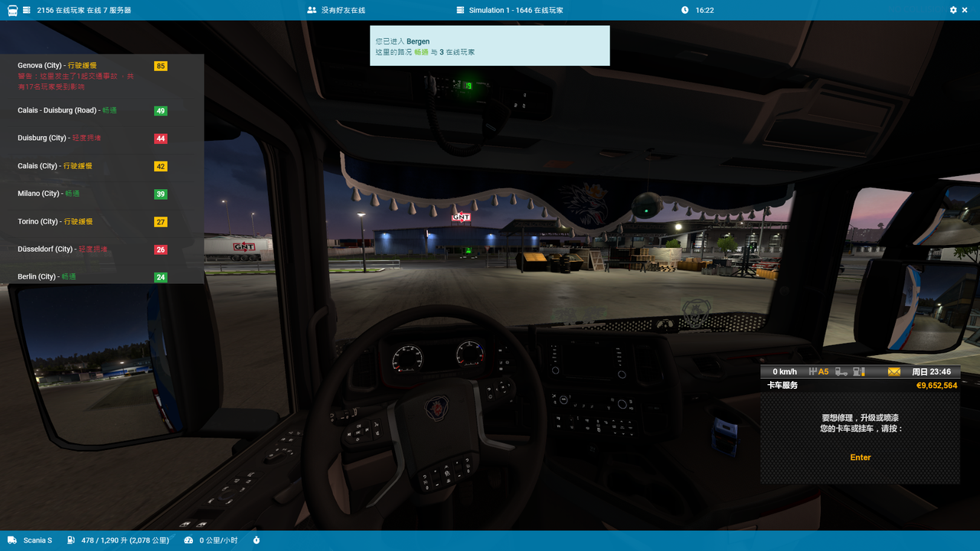
Task: Click the truck damage icon in route advisor
Action: [x=841, y=372]
